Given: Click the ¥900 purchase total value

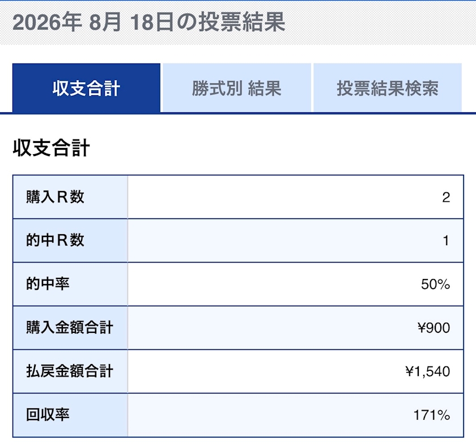Looking at the screenshot, I should [x=433, y=328].
